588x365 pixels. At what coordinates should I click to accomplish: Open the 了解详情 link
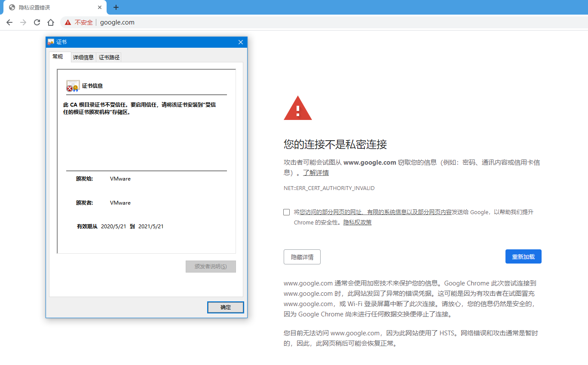[x=316, y=173]
